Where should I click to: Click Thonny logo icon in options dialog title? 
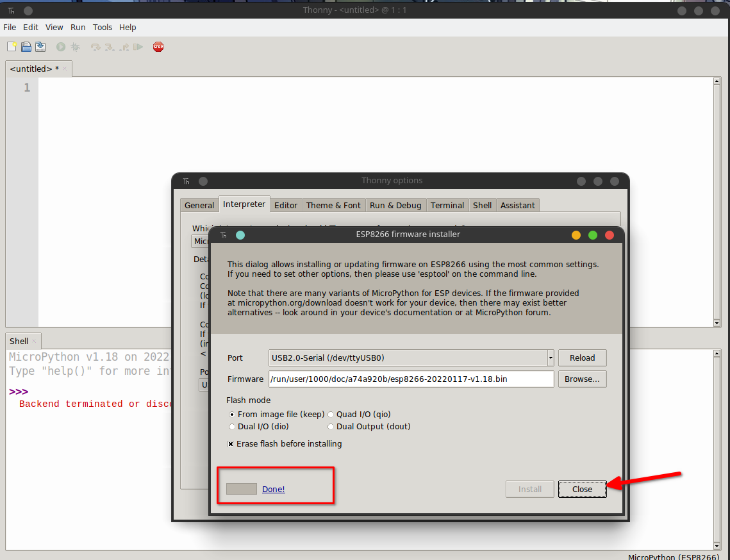(187, 181)
